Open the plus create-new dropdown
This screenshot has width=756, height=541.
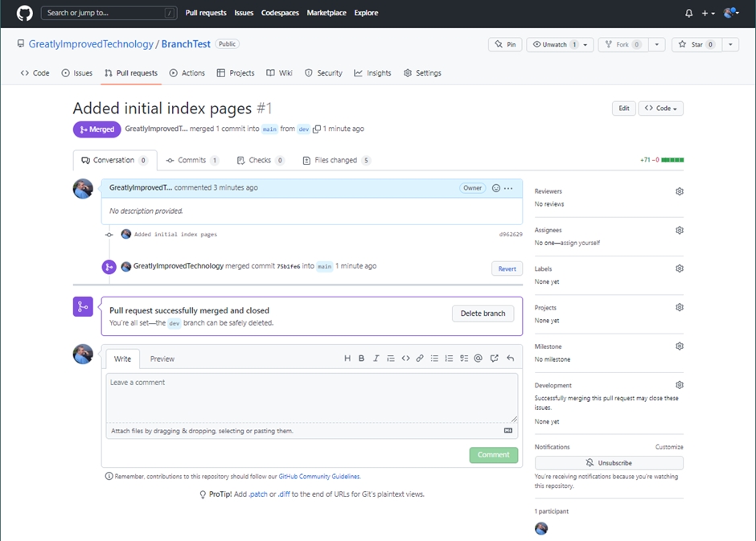click(x=708, y=14)
